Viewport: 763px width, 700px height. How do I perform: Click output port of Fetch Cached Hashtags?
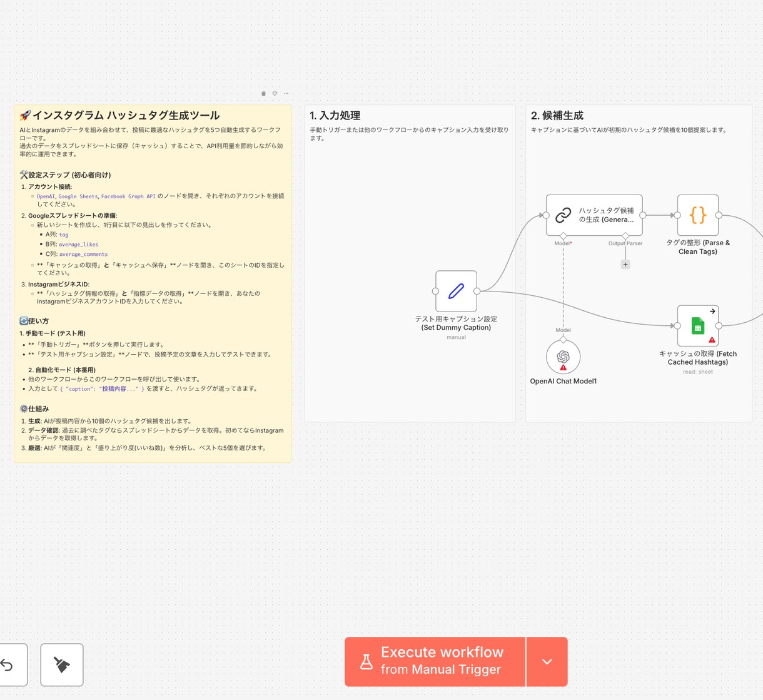pyautogui.click(x=719, y=326)
